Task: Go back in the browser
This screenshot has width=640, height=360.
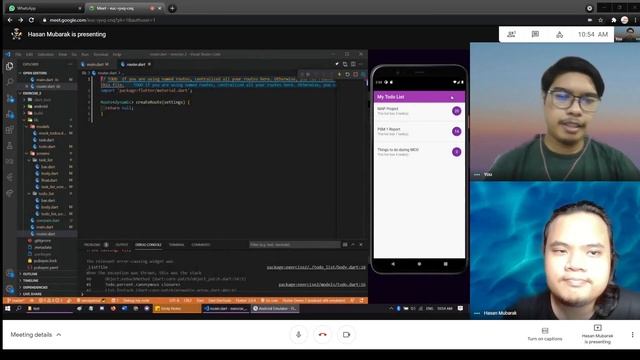Action: click(x=10, y=20)
